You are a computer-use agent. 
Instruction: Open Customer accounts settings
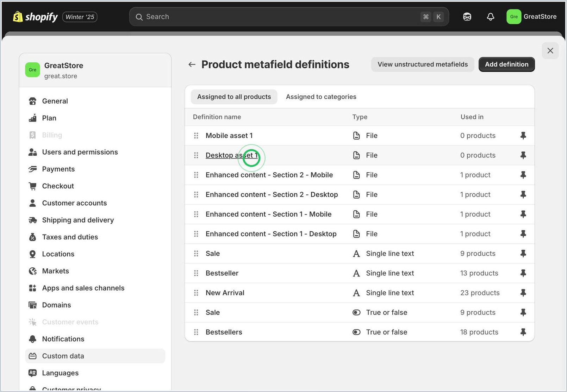point(95,203)
